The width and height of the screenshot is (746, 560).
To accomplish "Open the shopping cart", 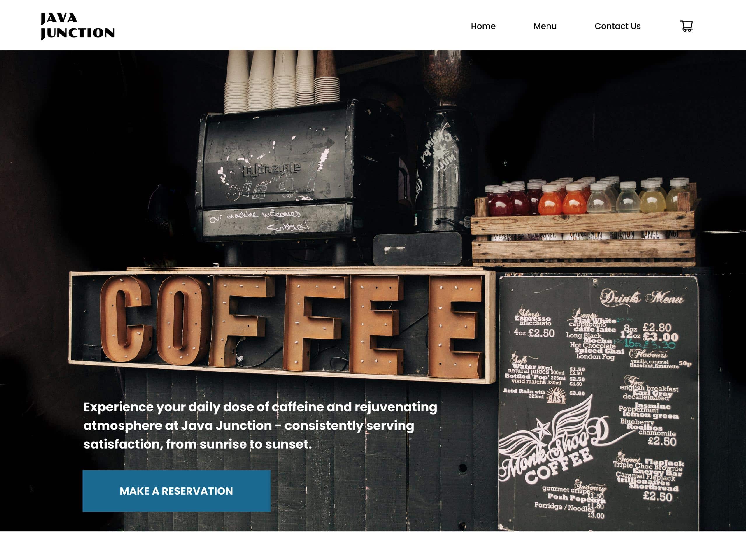I will click(x=686, y=26).
